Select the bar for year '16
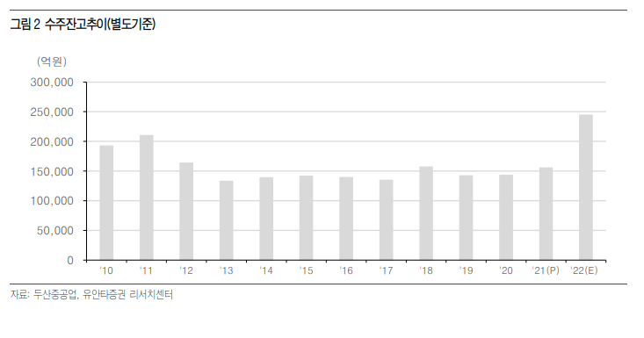The image size is (644, 338). 346,219
